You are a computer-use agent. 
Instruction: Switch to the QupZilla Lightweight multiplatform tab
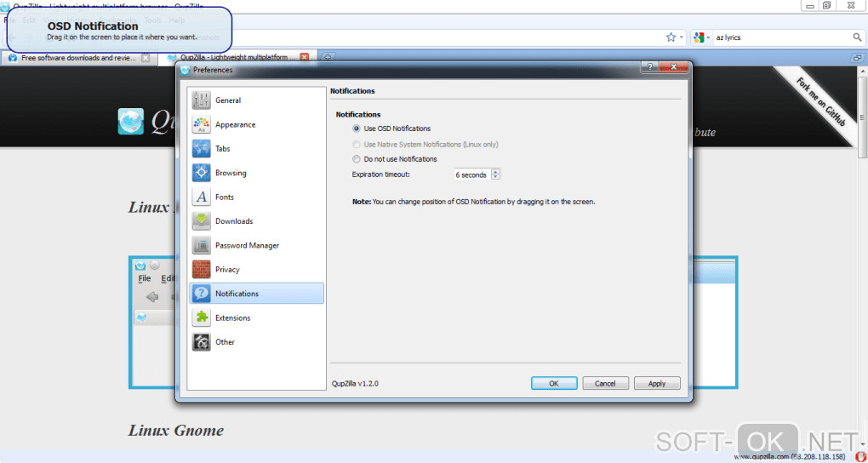tap(237, 57)
